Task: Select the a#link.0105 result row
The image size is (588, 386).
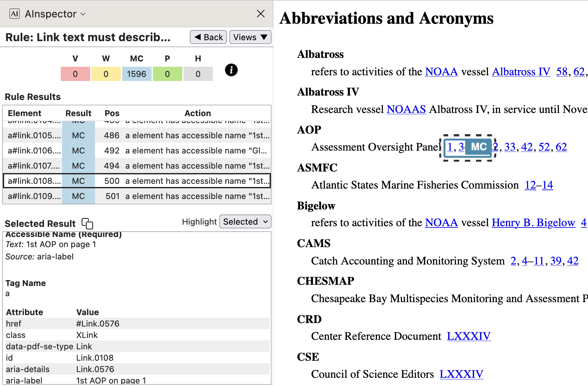Action: click(x=137, y=135)
